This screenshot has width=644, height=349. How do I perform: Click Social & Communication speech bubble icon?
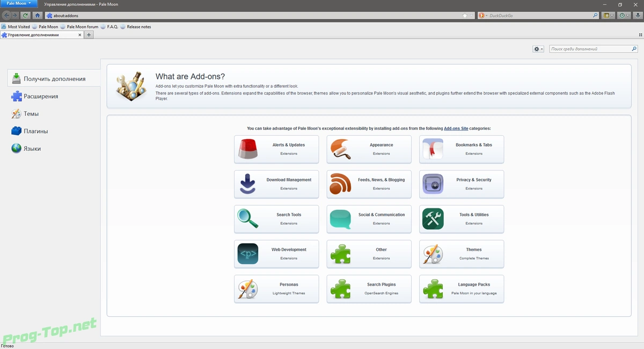point(340,219)
